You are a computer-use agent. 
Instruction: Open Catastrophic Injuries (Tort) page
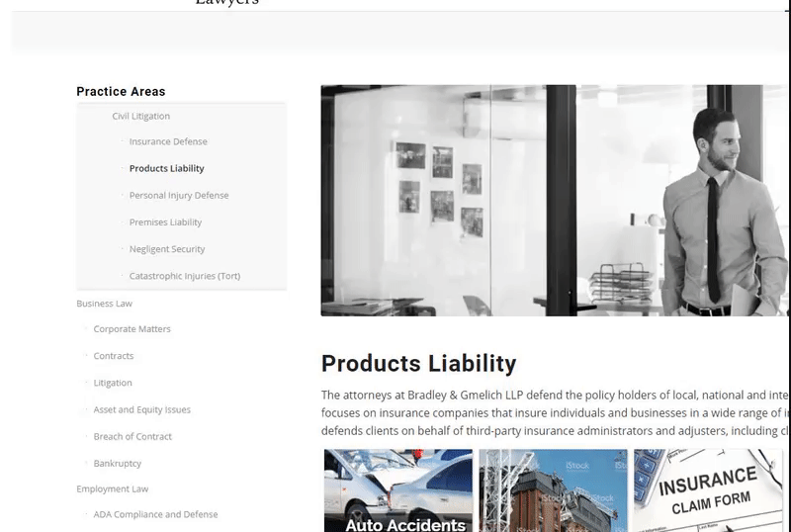pyautogui.click(x=185, y=276)
